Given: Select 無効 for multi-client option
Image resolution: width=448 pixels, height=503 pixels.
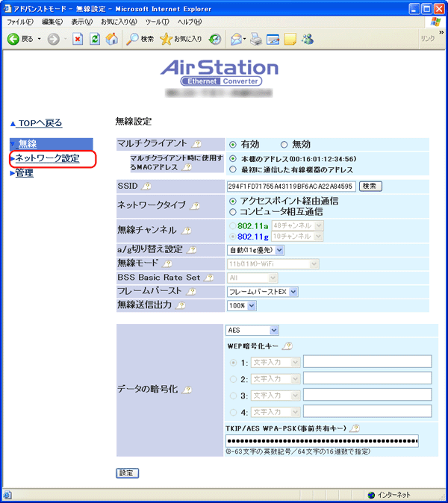Looking at the screenshot, I should tap(284, 144).
